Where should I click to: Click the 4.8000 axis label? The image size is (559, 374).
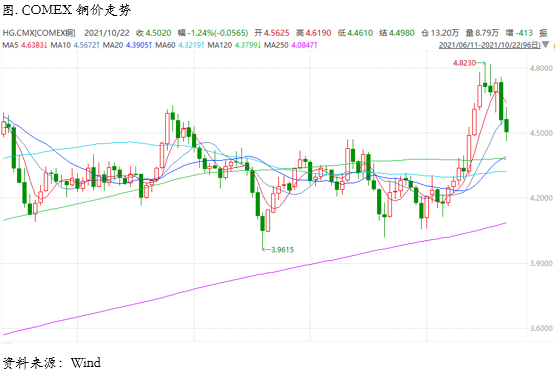pos(541,68)
